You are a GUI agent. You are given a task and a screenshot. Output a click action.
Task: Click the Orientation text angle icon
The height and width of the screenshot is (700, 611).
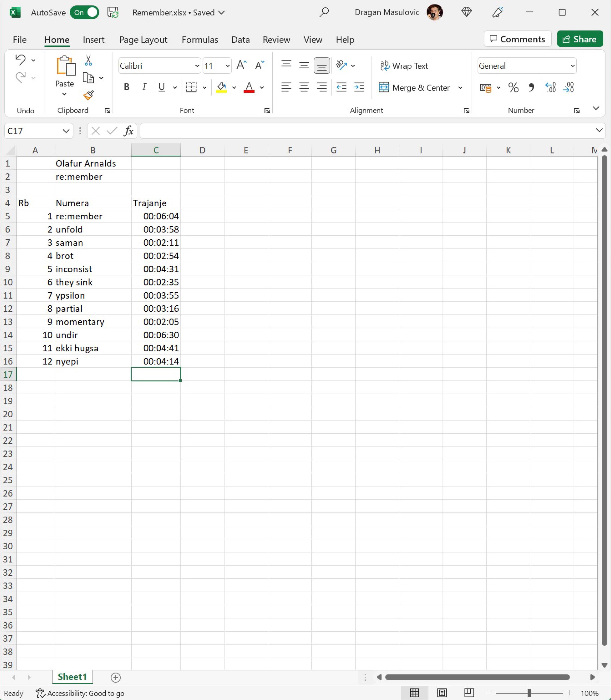[341, 65]
